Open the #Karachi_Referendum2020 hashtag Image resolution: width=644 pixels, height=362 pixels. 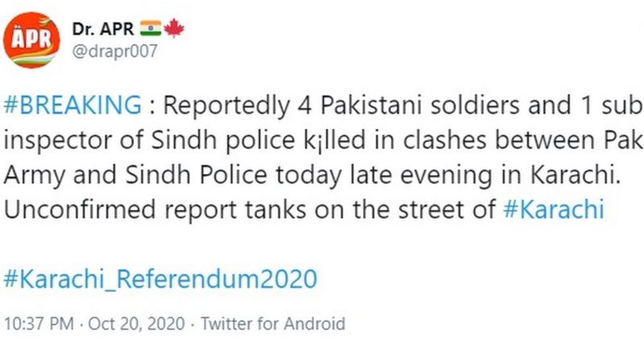(160, 278)
